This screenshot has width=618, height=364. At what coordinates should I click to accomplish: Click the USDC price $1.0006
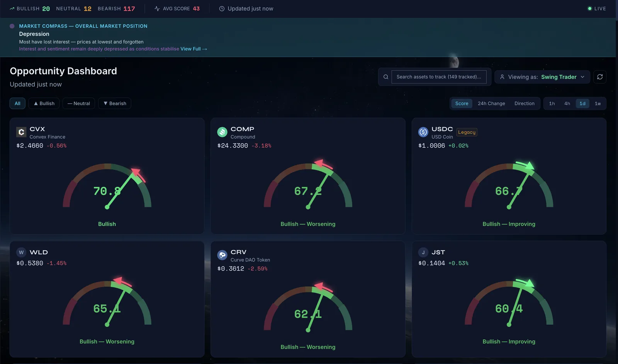pos(431,146)
